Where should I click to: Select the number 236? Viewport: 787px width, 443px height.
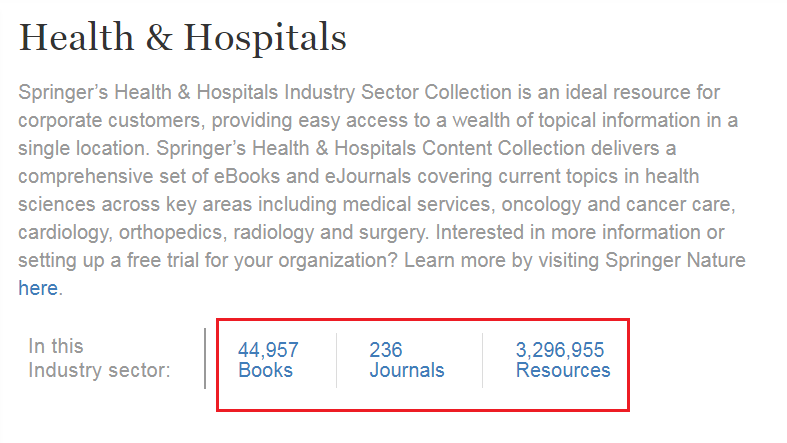pyautogui.click(x=386, y=350)
